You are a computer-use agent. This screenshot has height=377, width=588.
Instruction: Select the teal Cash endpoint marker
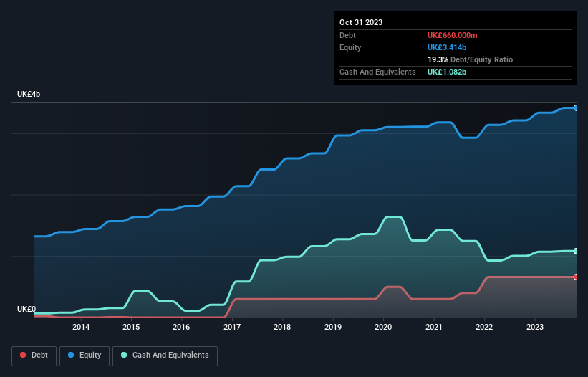(576, 251)
